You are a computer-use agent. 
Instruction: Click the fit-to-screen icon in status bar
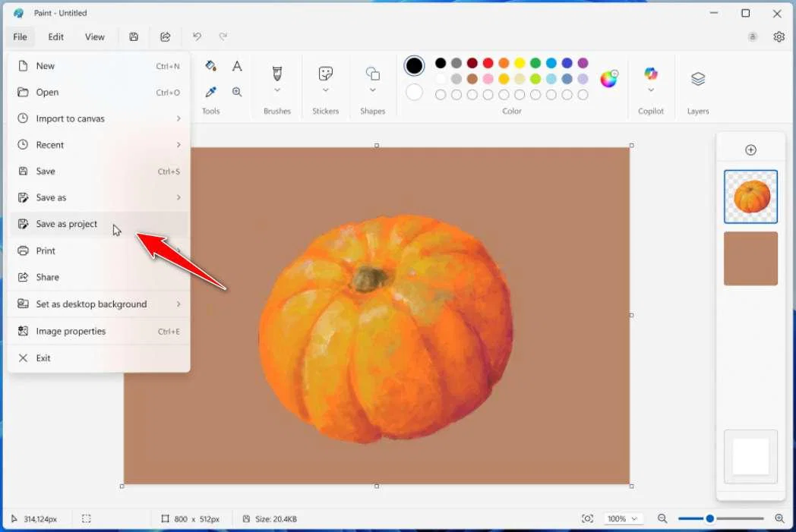pyautogui.click(x=587, y=518)
